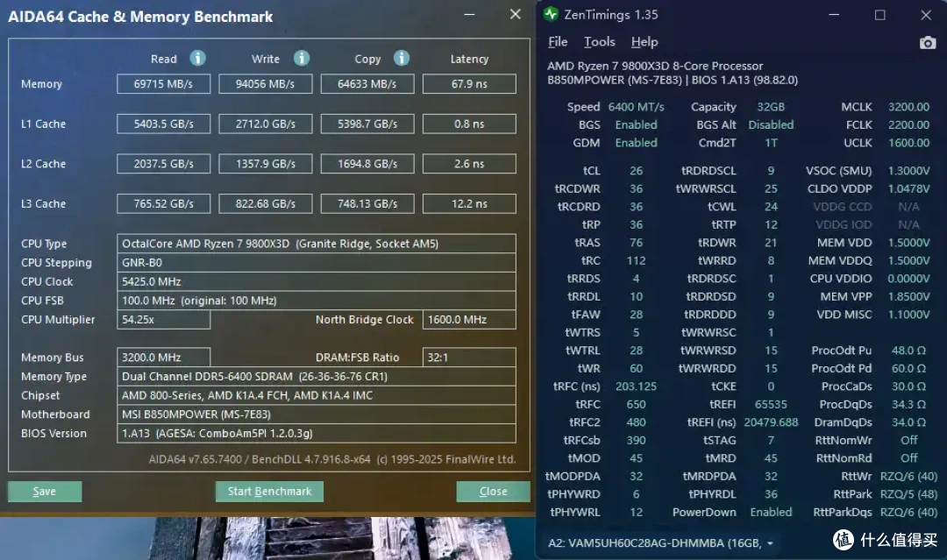Screen dimensions: 947x560
Task: Click the AMD Ryzen 7 9800X3D processor text
Action: click(655, 66)
